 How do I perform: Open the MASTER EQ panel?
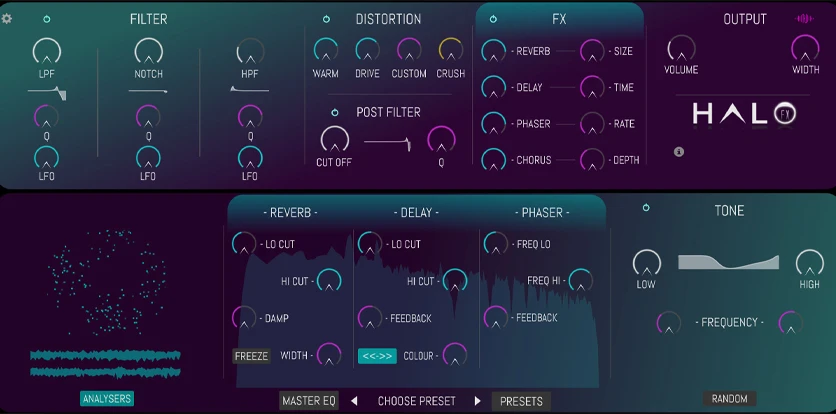[x=309, y=401]
